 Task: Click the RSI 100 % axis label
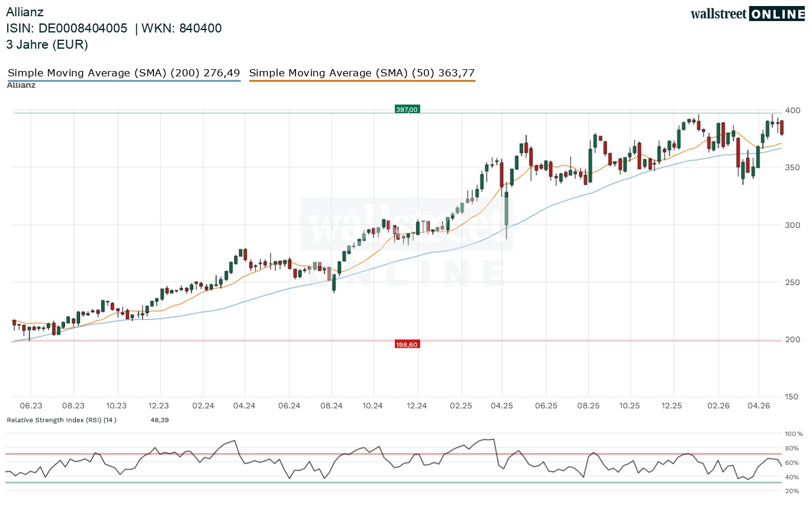click(x=794, y=434)
